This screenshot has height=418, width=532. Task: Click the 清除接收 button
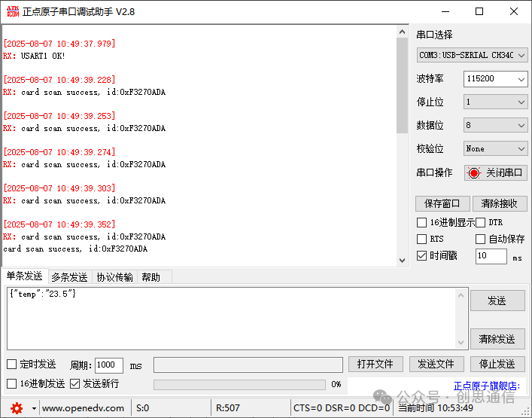pyautogui.click(x=500, y=204)
